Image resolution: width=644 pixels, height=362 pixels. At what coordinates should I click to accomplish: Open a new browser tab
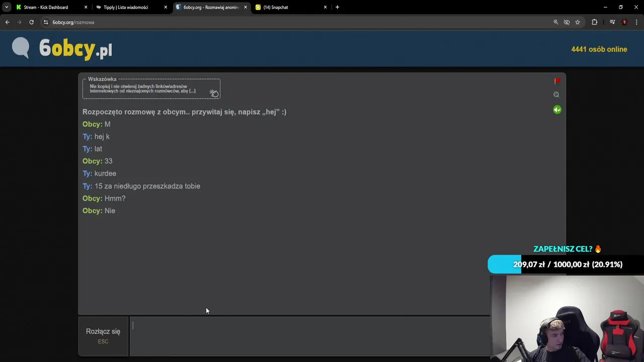point(337,8)
